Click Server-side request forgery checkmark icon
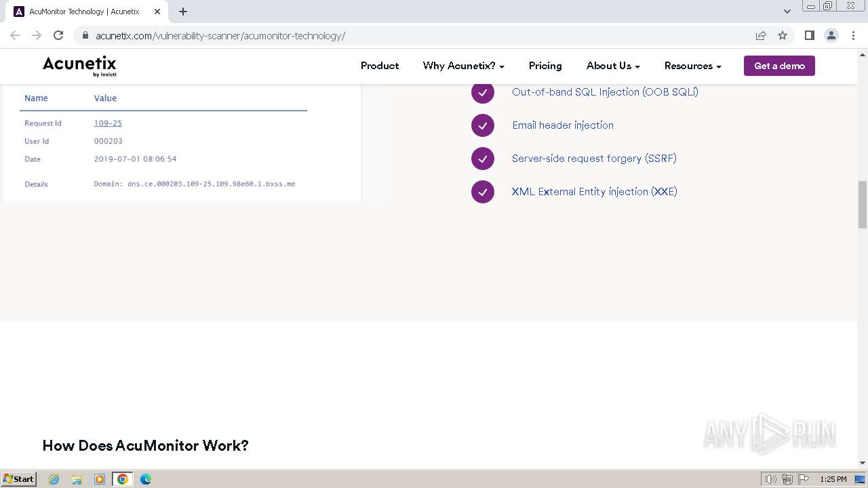Viewport: 868px width, 488px height. coord(483,159)
